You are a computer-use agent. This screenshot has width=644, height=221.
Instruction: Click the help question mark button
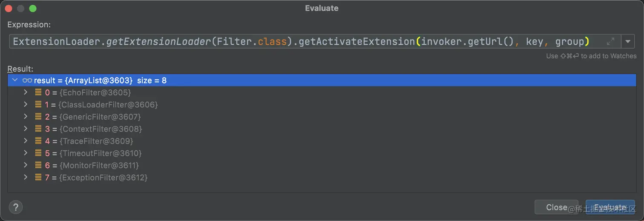(x=16, y=207)
